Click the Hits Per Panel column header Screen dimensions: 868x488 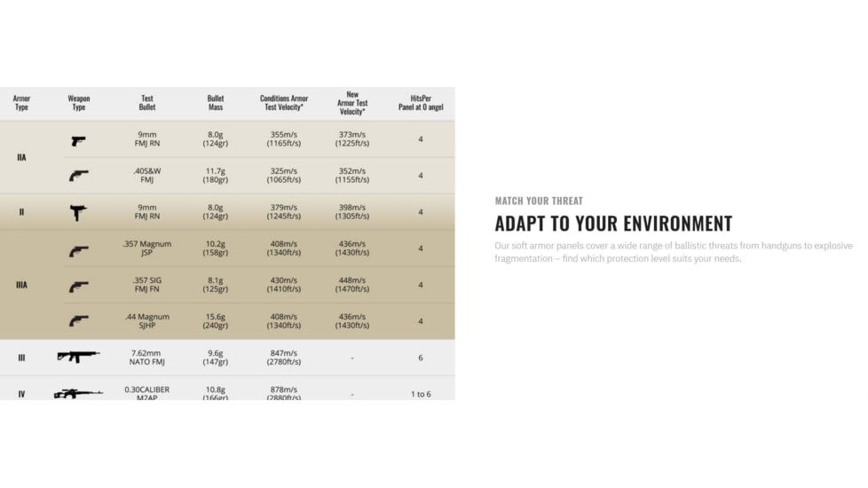421,103
